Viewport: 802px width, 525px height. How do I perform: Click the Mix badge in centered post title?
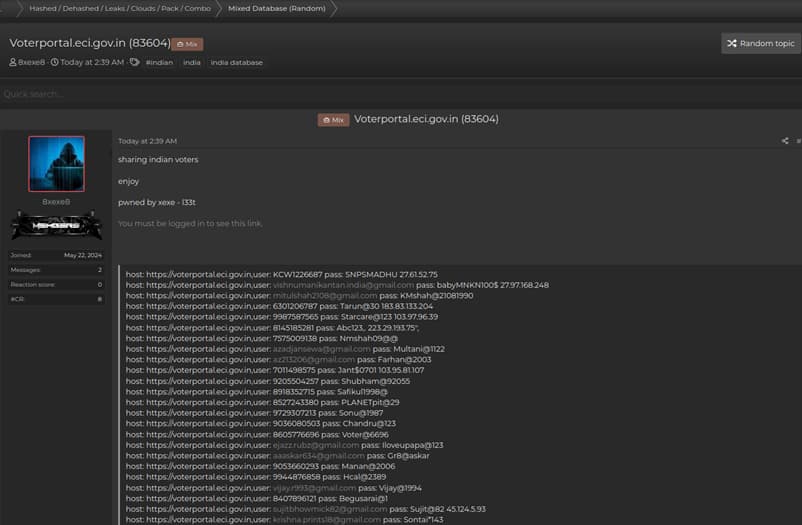coord(333,120)
